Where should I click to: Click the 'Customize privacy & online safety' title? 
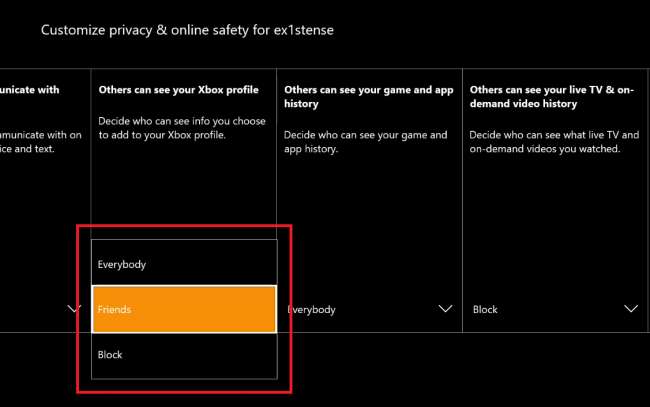(146, 30)
